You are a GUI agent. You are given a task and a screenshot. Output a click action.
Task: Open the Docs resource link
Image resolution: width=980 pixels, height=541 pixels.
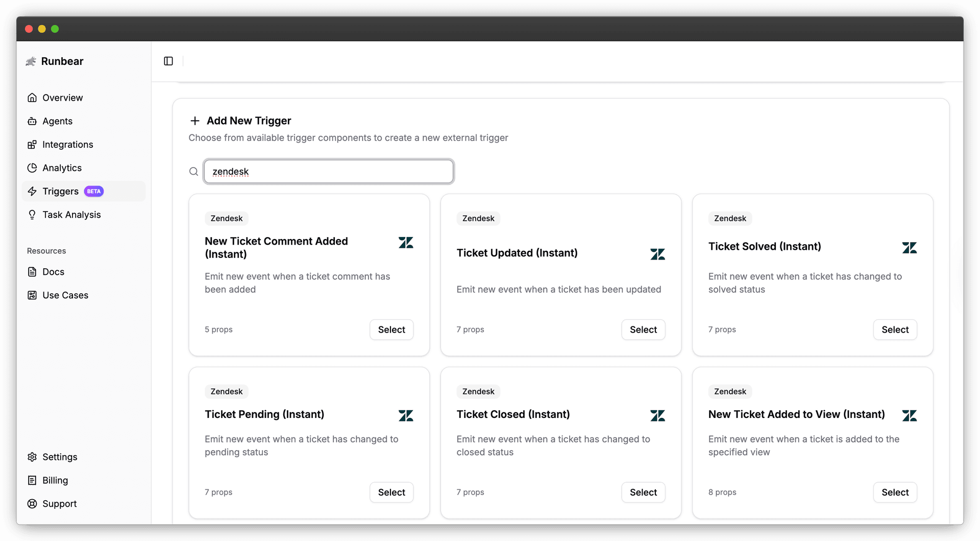53,272
